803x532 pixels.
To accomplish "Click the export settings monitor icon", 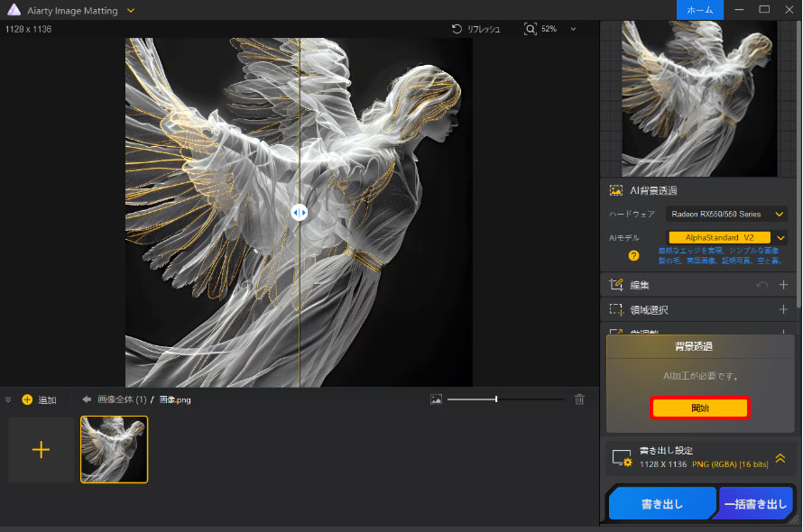I will point(622,457).
